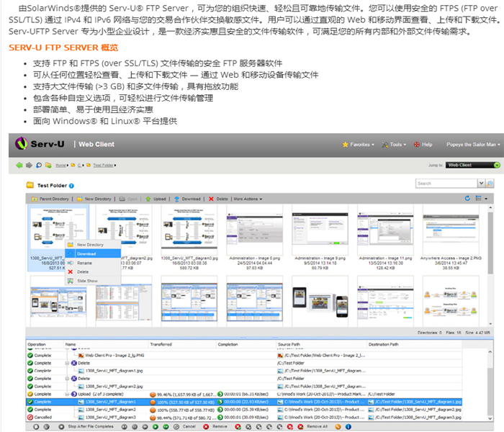Viewport: 504px width, 432px height.
Task: Choose Delete in the context menu
Action: coord(93,272)
